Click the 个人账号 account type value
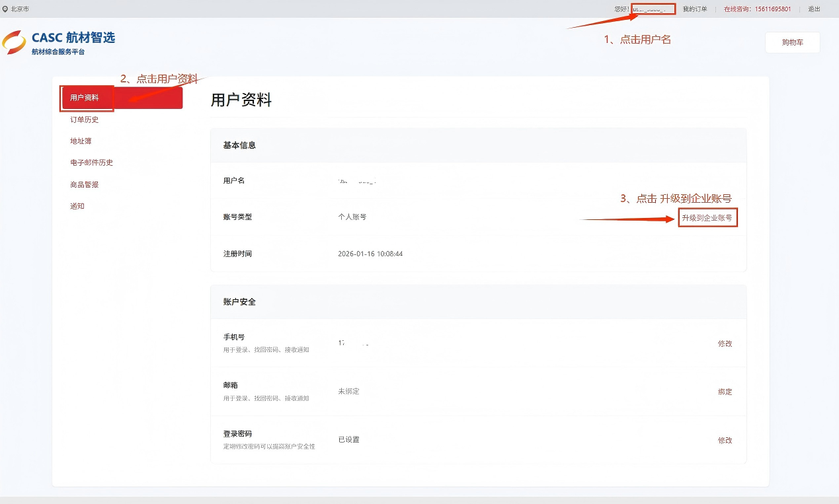 [x=352, y=217]
